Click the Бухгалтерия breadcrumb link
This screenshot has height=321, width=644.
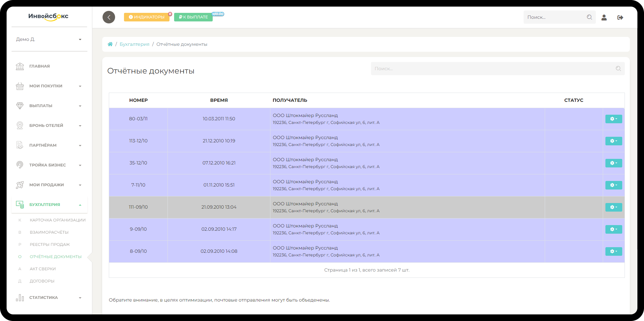tap(134, 44)
